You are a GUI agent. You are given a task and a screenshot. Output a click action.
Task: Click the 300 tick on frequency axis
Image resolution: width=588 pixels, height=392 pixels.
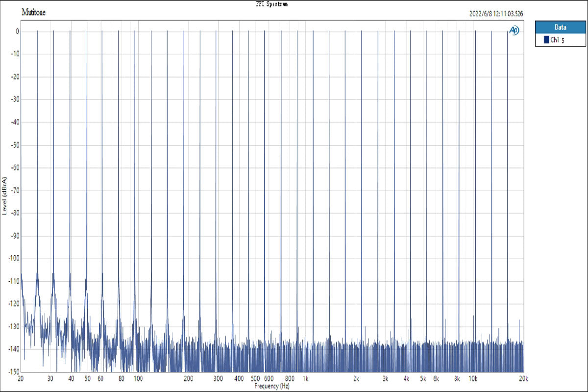218,379
